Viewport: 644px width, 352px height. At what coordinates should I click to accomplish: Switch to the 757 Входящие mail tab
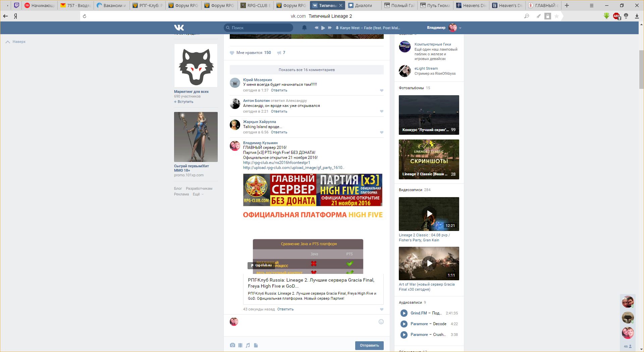click(76, 5)
